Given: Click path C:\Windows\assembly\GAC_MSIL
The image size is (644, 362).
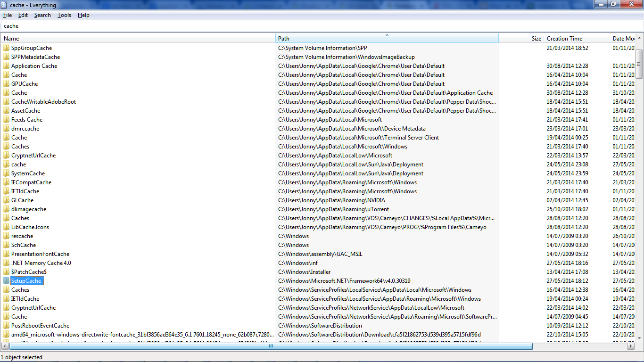Looking at the screenshot, I should [320, 254].
